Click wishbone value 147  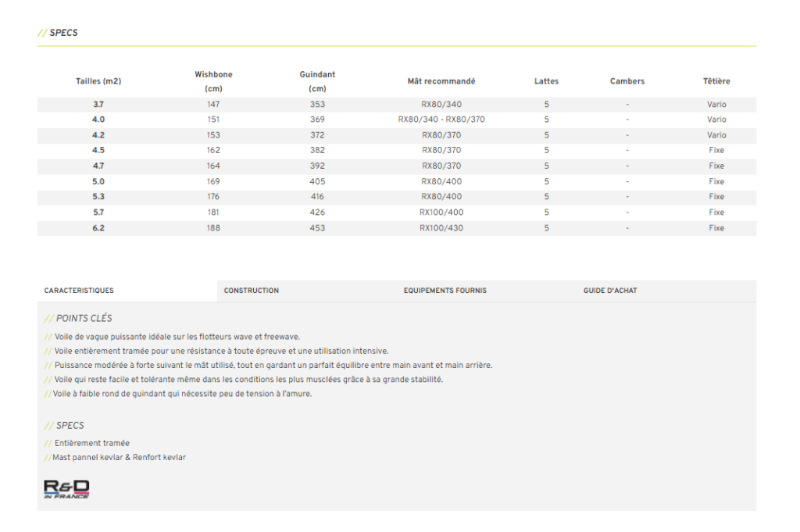pos(213,105)
